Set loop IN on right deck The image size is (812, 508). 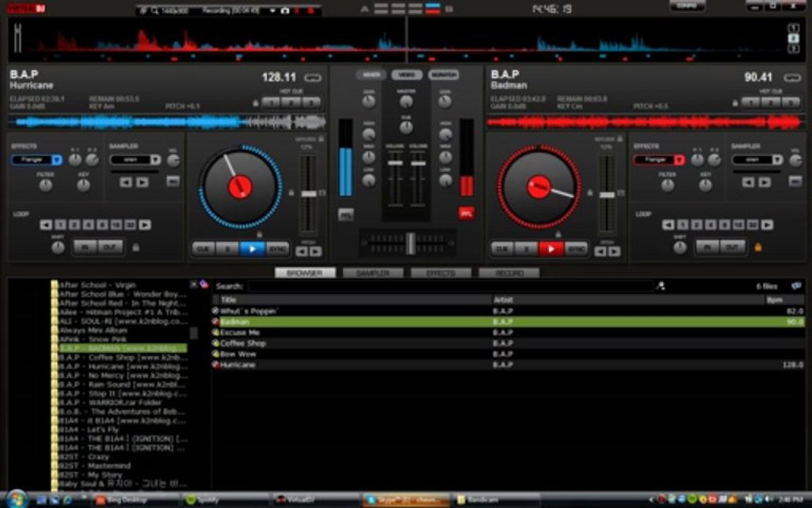707,247
